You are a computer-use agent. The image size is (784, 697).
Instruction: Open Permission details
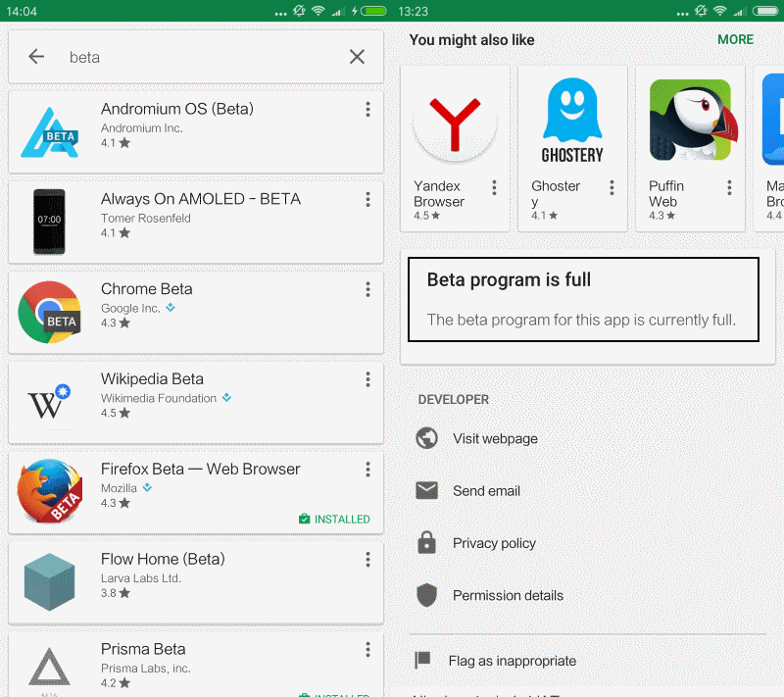pos(508,595)
